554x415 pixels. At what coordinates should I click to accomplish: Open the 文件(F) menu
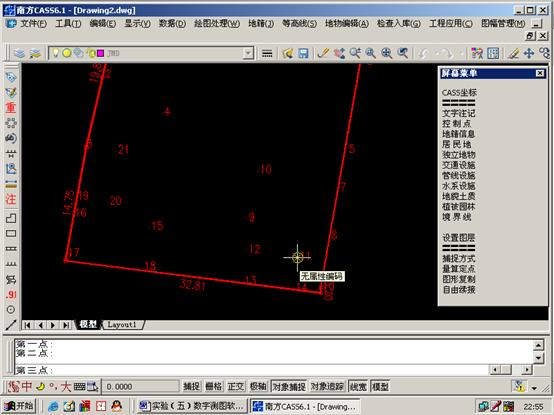click(33, 24)
